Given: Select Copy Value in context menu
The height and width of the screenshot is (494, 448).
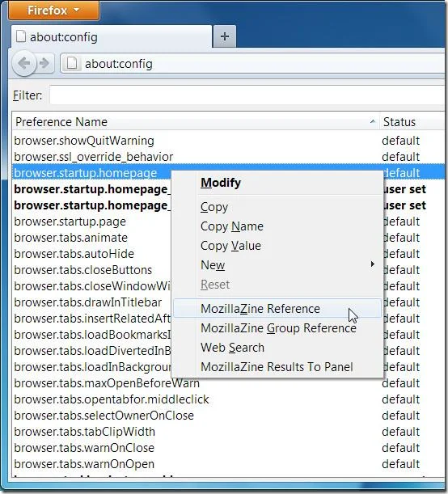Looking at the screenshot, I should (230, 246).
